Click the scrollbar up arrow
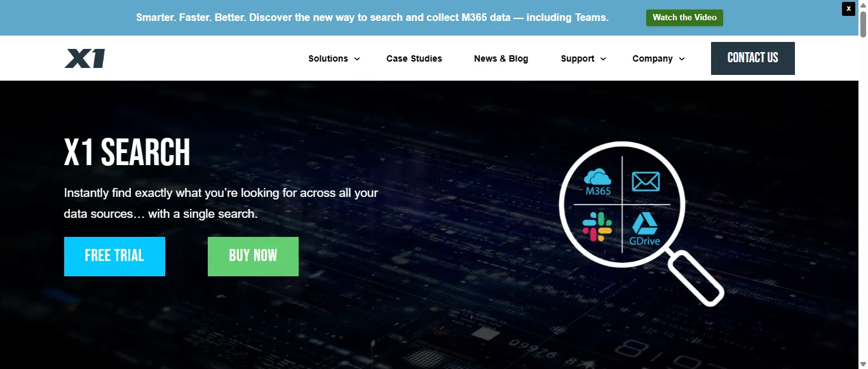 click(863, 4)
